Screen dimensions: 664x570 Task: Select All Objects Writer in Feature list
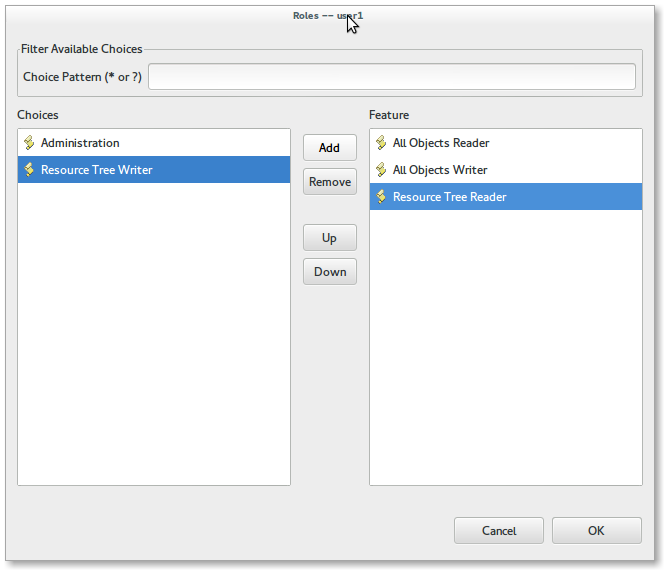tap(440, 170)
